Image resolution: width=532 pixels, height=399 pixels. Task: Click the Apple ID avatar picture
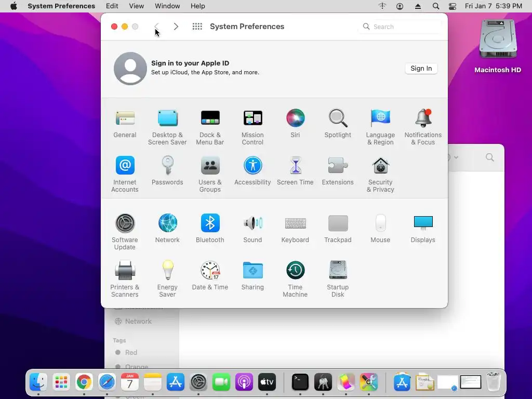130,69
